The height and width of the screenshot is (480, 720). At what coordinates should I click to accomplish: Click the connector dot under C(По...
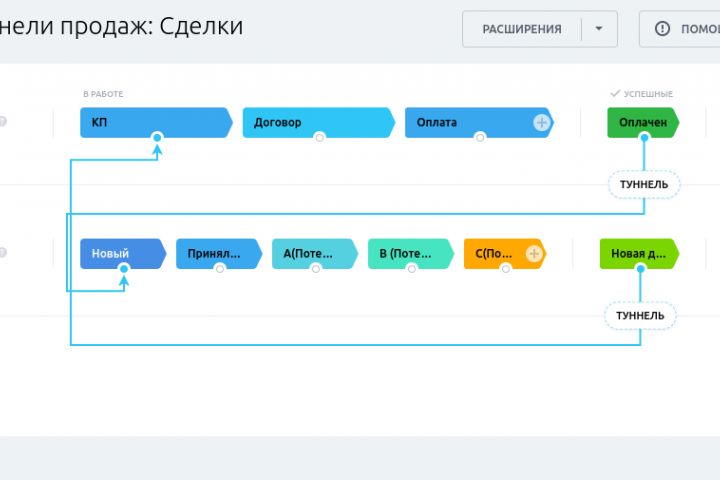point(506,269)
